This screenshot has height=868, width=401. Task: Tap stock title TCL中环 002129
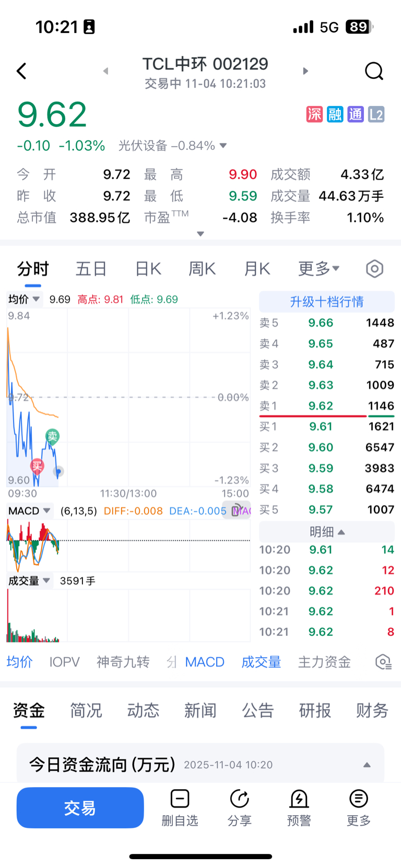[x=205, y=64]
